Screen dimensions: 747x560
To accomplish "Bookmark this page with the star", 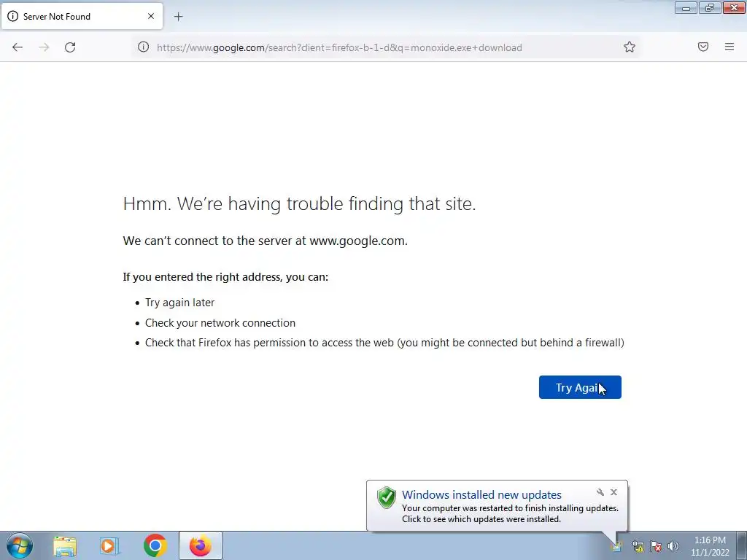I will [630, 47].
